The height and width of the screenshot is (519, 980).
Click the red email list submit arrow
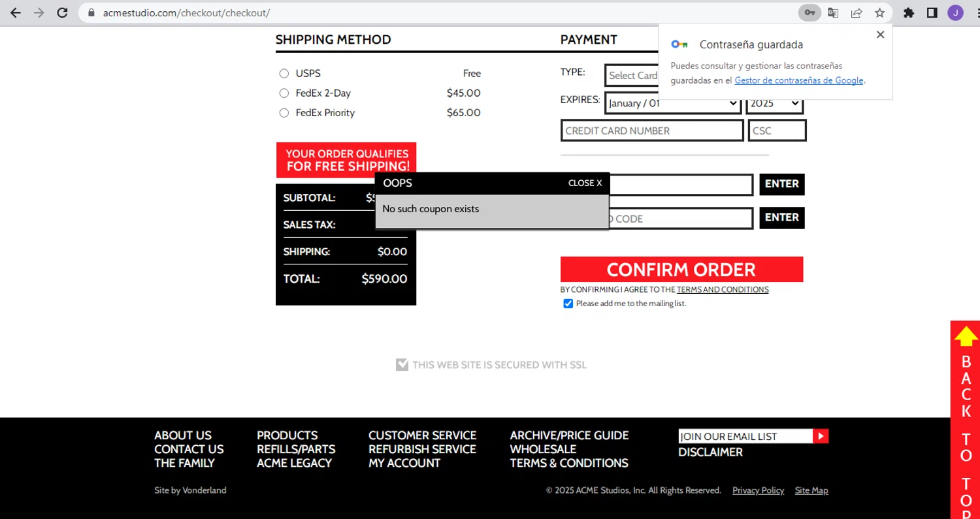pyautogui.click(x=821, y=436)
